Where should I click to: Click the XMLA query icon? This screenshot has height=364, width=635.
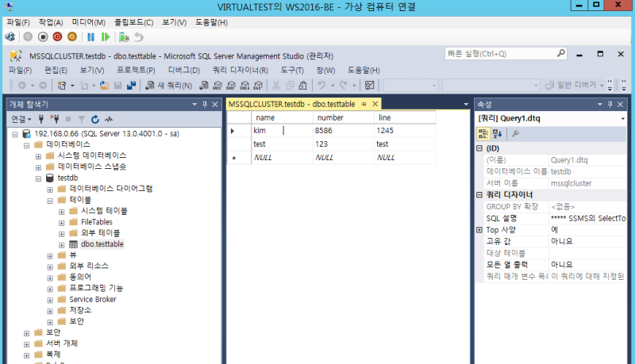click(244, 86)
